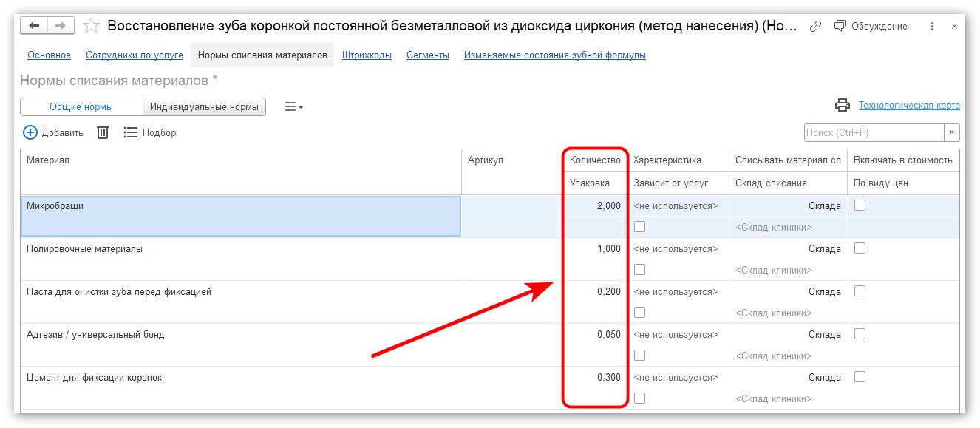Viewport: 980px width, 428px height.
Task: Enable Включать в стоимость for Полировочные материалы
Action: coord(860,249)
